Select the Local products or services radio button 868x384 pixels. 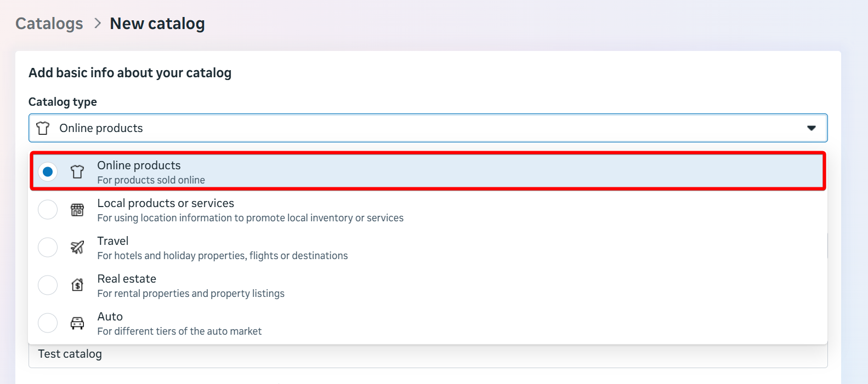[x=48, y=210]
